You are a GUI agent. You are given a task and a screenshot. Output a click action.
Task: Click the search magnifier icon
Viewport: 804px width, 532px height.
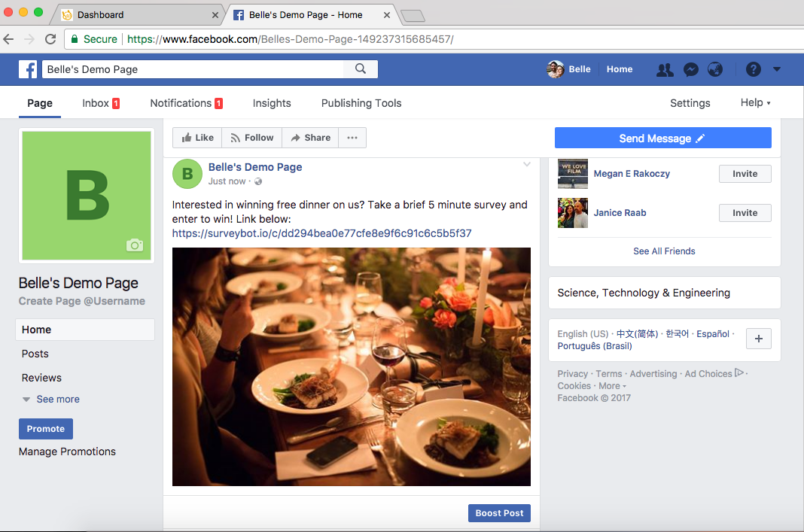click(x=361, y=69)
